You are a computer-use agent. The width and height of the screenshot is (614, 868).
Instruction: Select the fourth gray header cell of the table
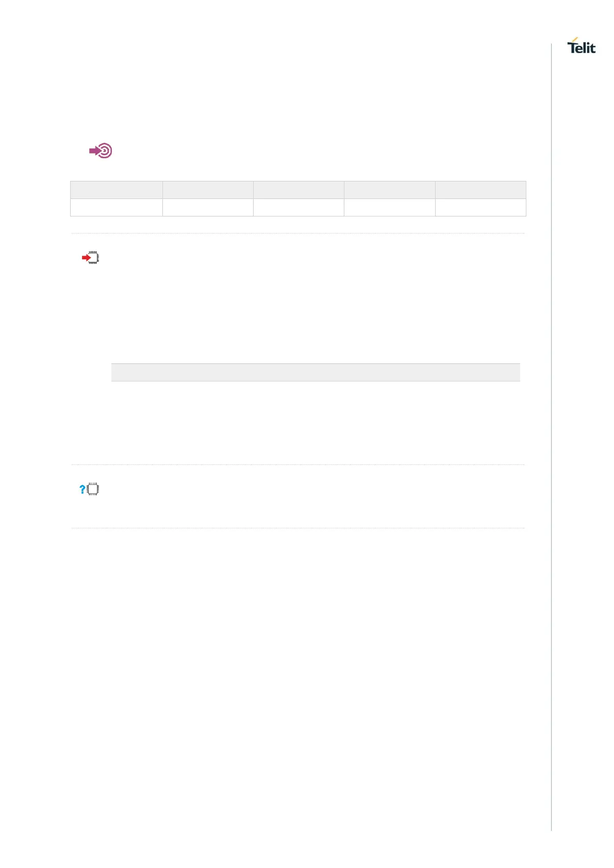390,190
